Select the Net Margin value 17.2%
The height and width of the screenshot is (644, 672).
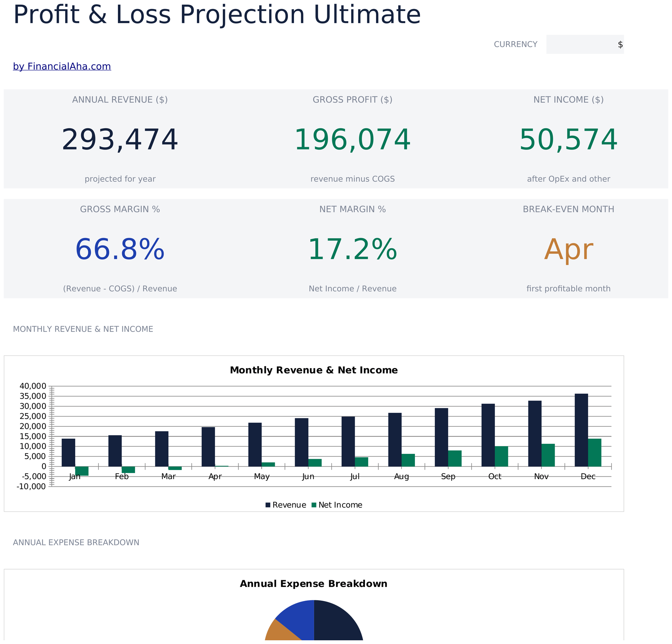tap(352, 250)
